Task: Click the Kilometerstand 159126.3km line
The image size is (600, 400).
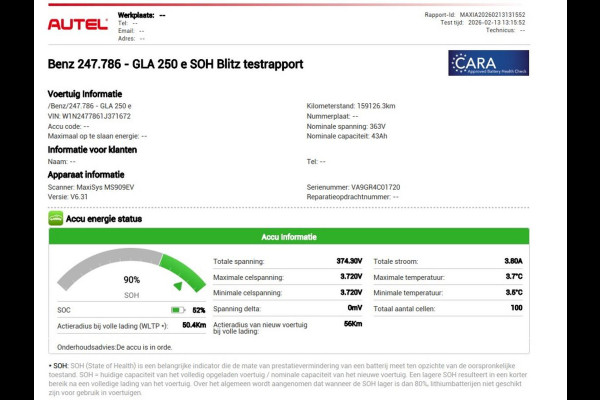Action: (x=351, y=106)
